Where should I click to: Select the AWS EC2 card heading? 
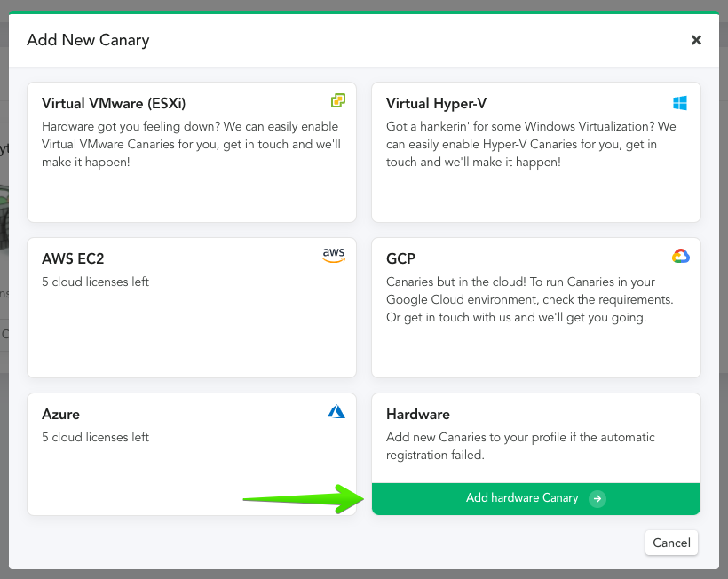point(73,259)
